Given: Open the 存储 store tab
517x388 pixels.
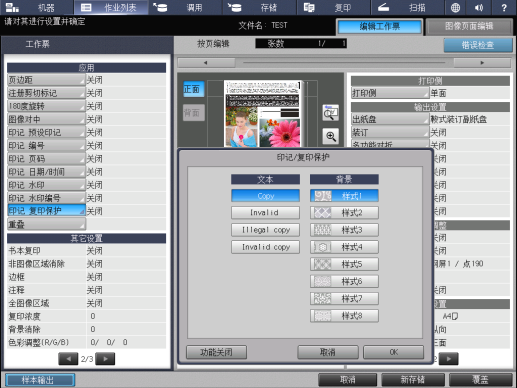Looking at the screenshot, I should coord(259,7).
